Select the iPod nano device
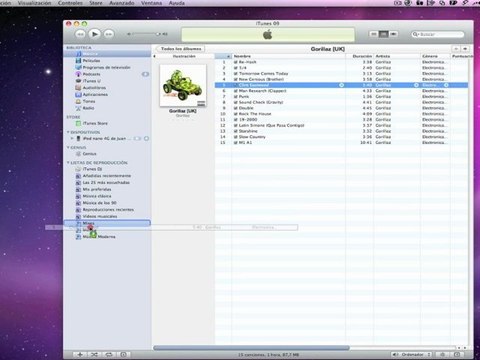Image resolution: width=480 pixels, height=360 pixels. pos(104,138)
